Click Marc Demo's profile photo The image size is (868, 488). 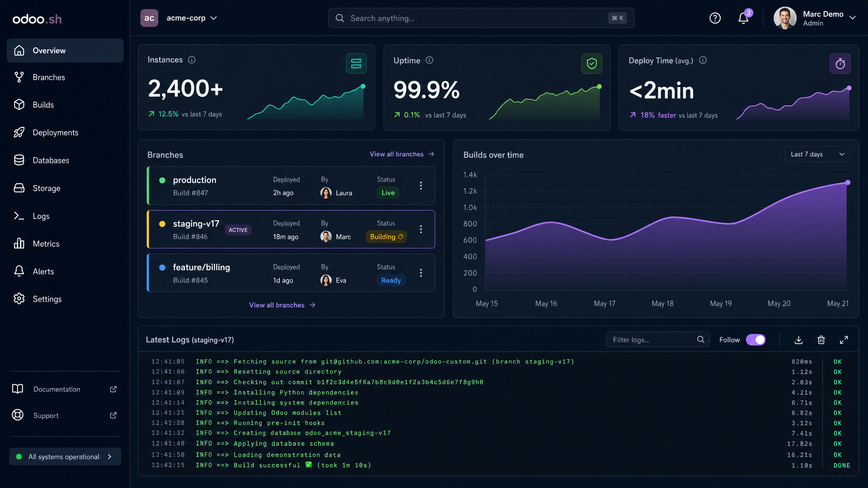(785, 18)
